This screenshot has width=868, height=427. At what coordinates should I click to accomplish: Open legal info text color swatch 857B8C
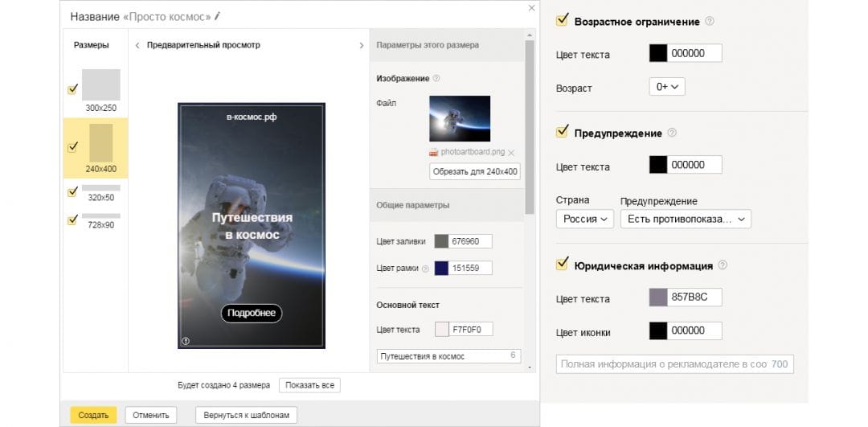(x=658, y=298)
